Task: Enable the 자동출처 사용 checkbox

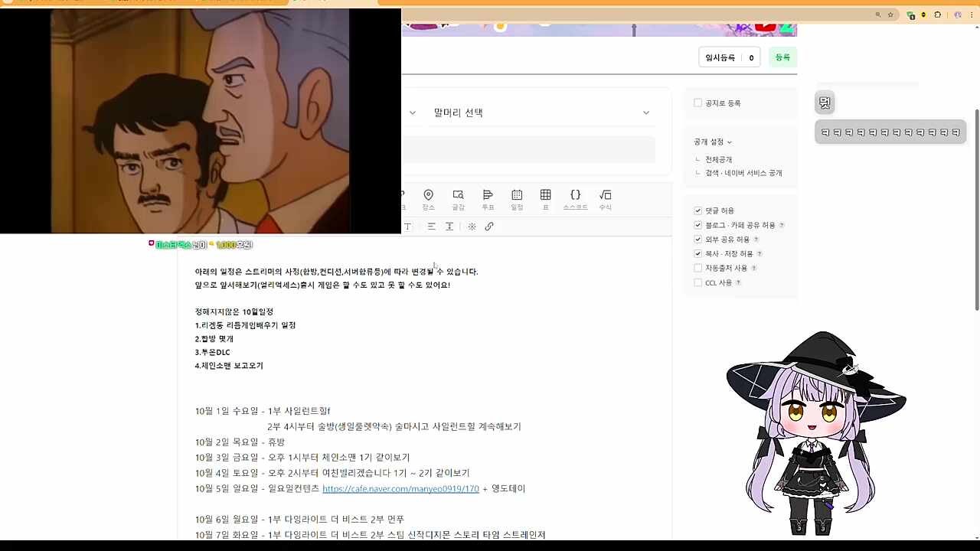Action: 697,268
